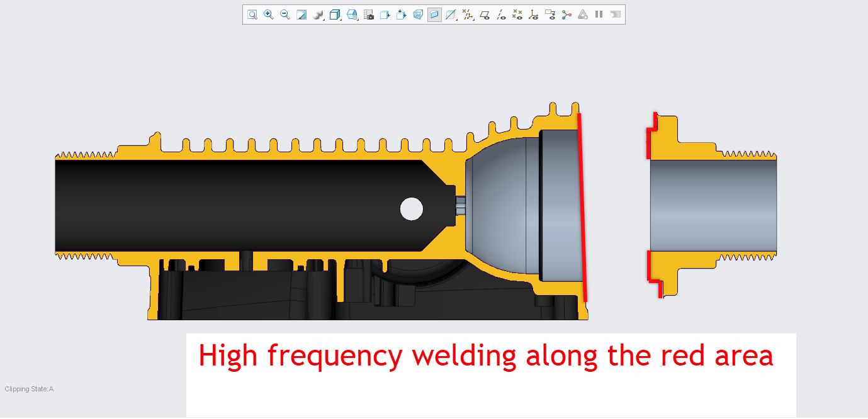Click the Zoom Out magnifier icon
This screenshot has width=868, height=419.
(x=285, y=14)
